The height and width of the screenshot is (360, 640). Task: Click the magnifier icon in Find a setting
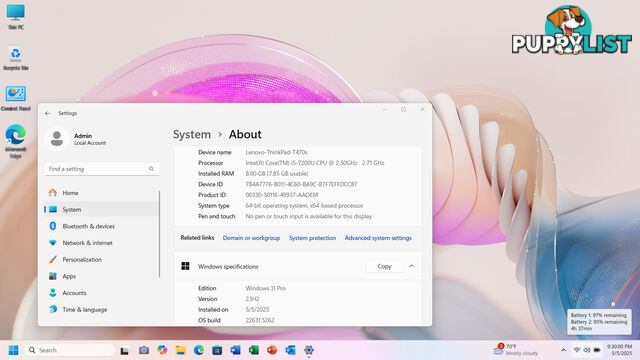pos(151,169)
